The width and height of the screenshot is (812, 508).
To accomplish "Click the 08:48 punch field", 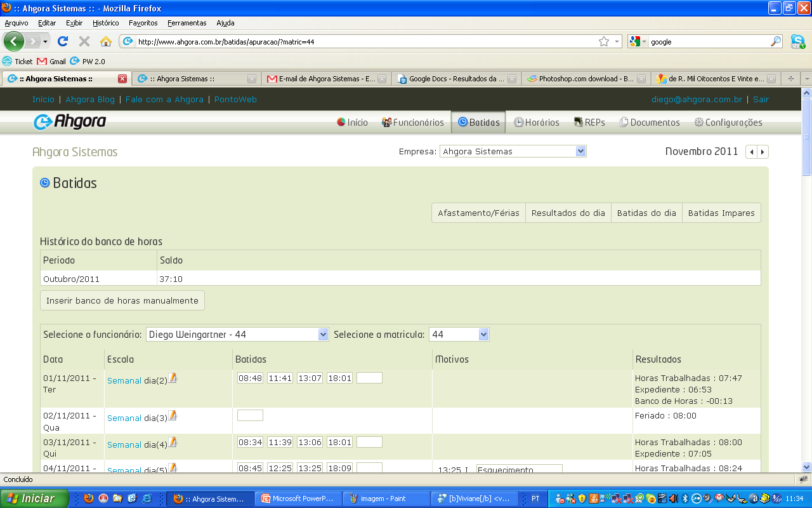I will (250, 378).
